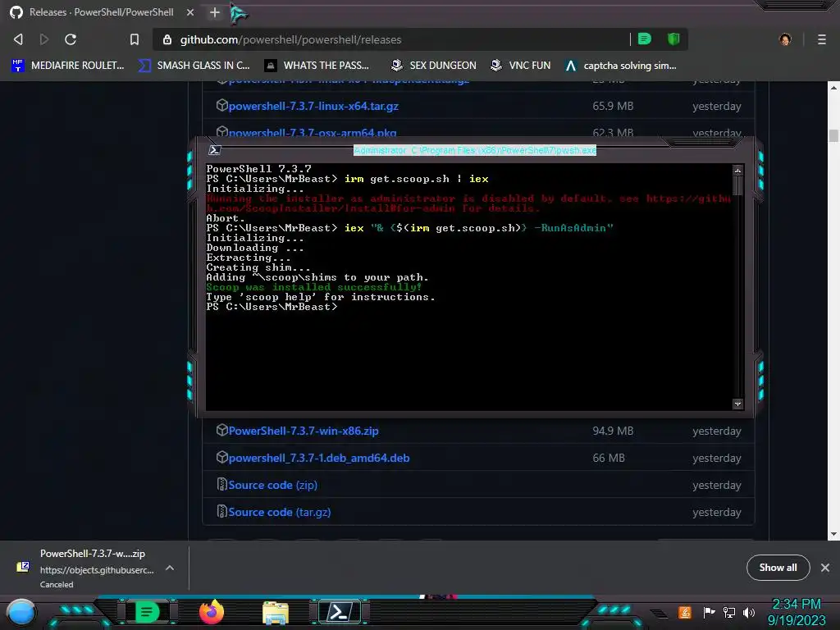The image size is (840, 630).
Task: Open File Explorer from the taskbar
Action: tap(276, 613)
